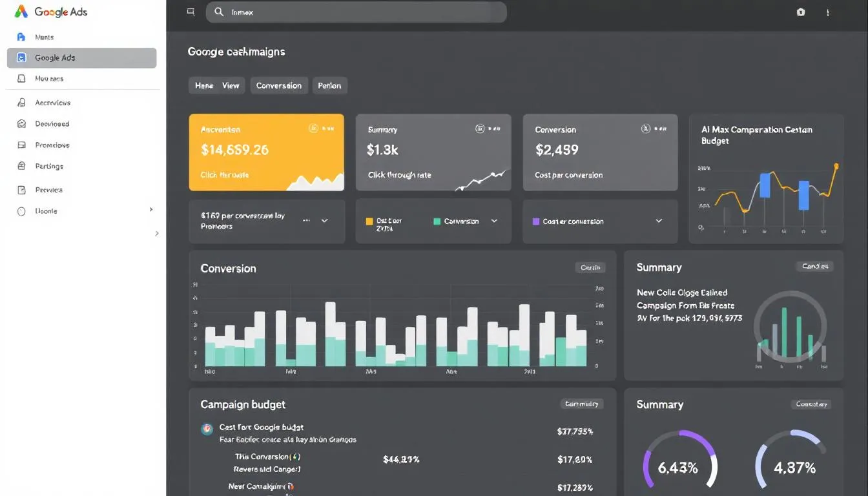Viewport: 868px width, 496px height.
Task: Open the Cost per conversion dropdown
Action: (x=658, y=221)
